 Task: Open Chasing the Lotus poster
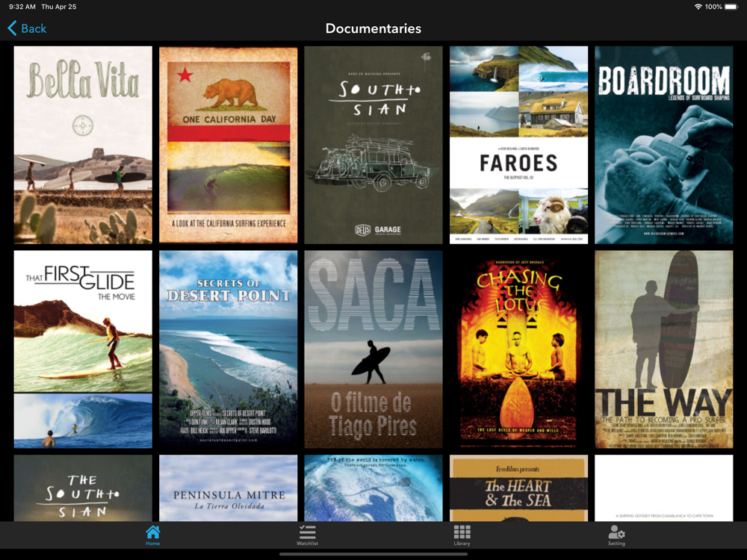coord(518,349)
